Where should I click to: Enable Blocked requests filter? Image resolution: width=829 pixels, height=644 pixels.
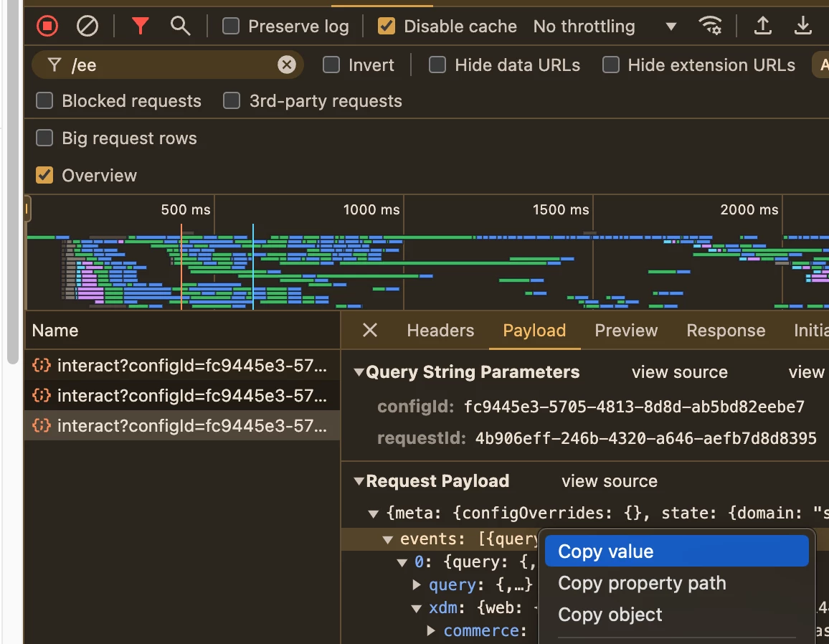[44, 100]
